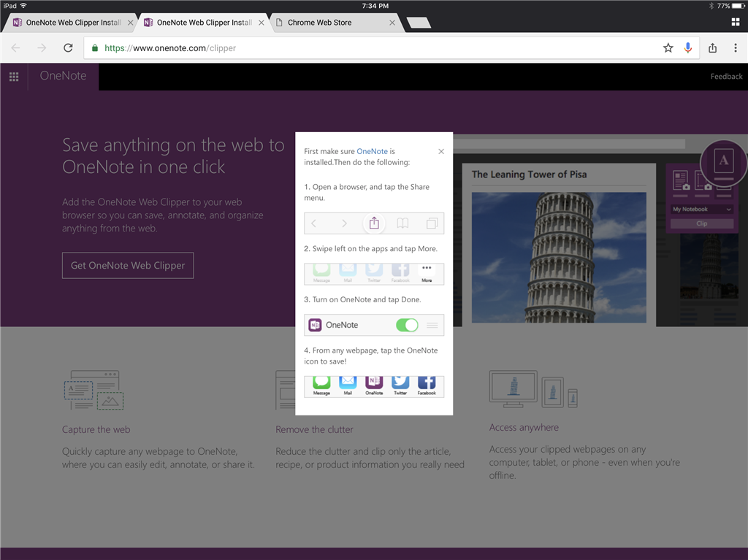Tap the share icon in step 1 illustration
The image size is (748, 560).
click(374, 223)
